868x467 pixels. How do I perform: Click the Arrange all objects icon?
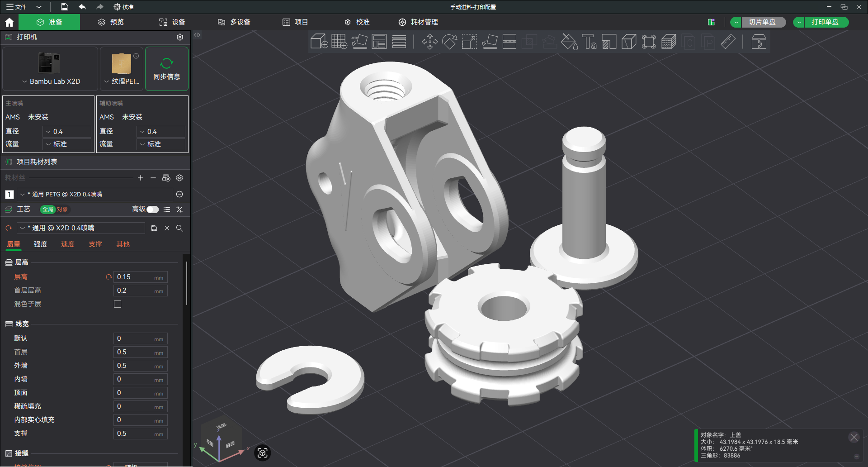point(379,42)
